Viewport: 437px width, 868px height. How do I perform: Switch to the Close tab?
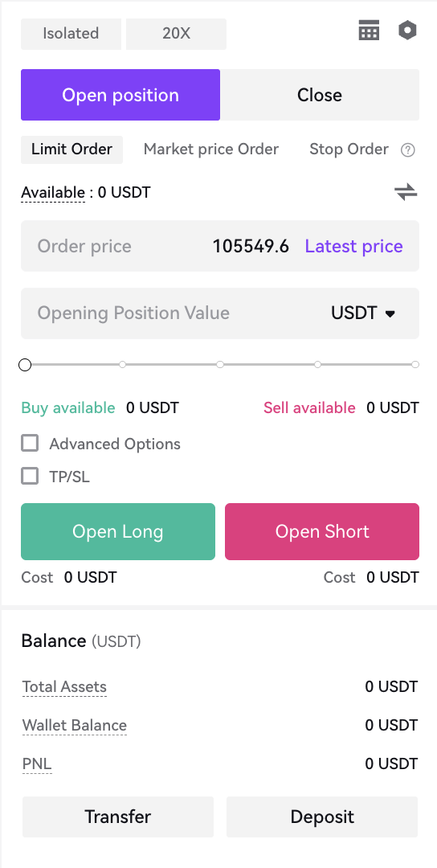[320, 95]
